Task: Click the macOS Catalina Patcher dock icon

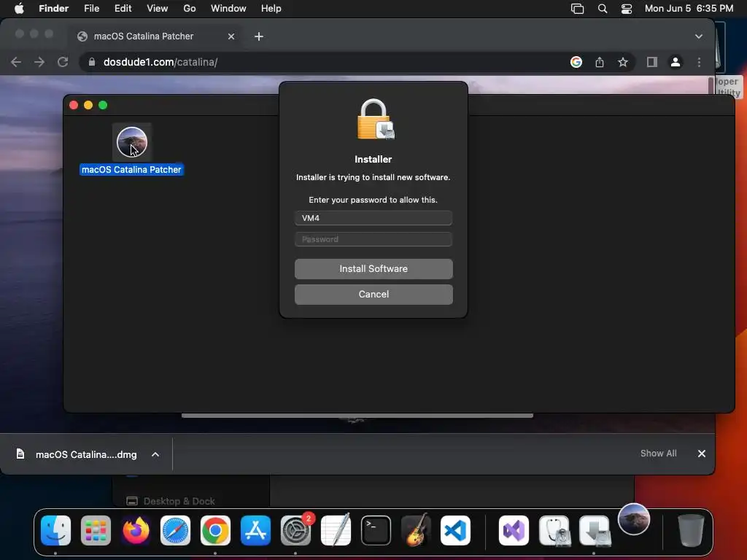Action: point(634,519)
